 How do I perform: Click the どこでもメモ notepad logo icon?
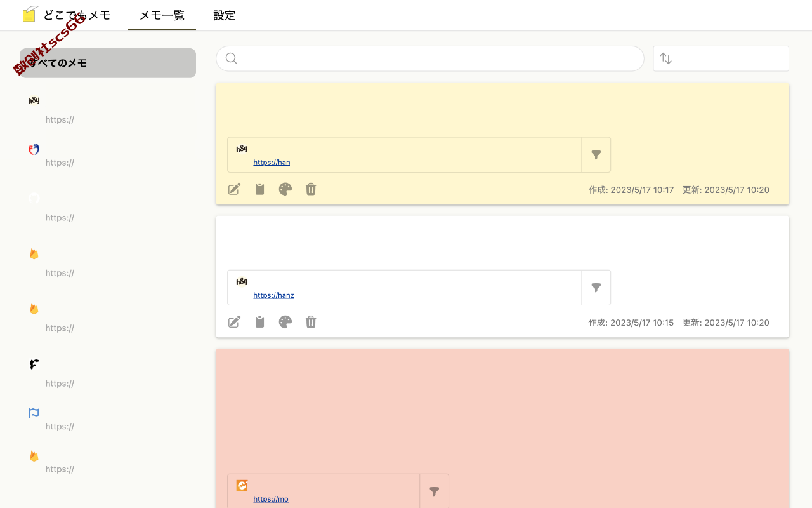point(30,14)
